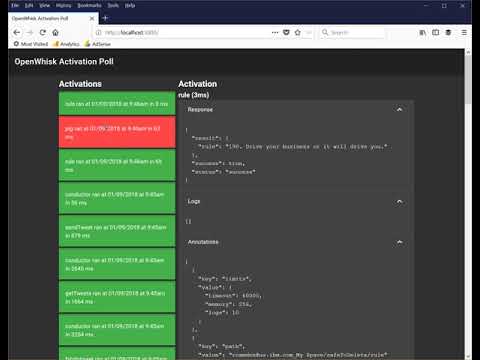Open the Analytics bookmark
This screenshot has height=360, width=480.
pyautogui.click(x=66, y=44)
